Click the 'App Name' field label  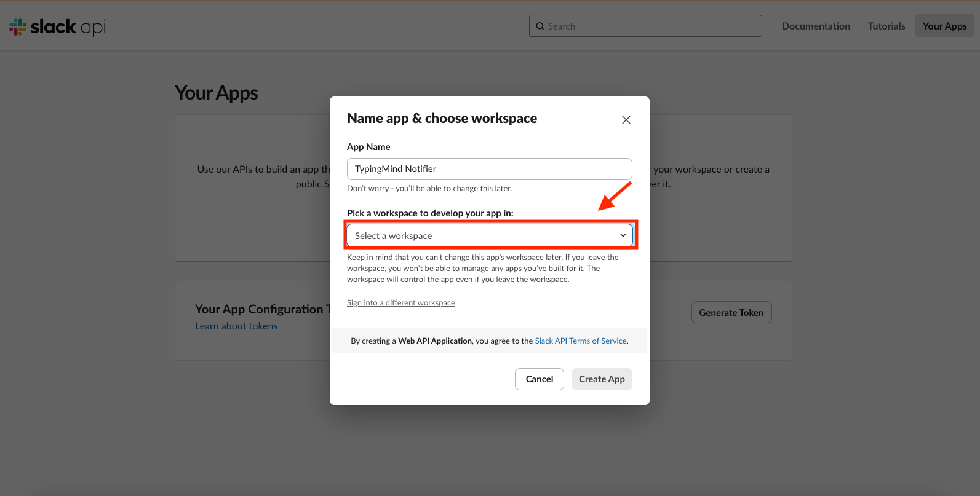368,146
